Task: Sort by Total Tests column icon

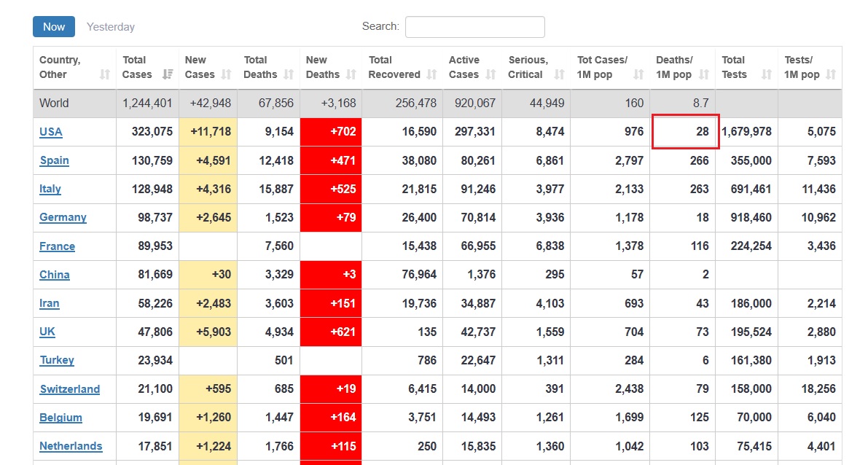Action: pos(767,74)
